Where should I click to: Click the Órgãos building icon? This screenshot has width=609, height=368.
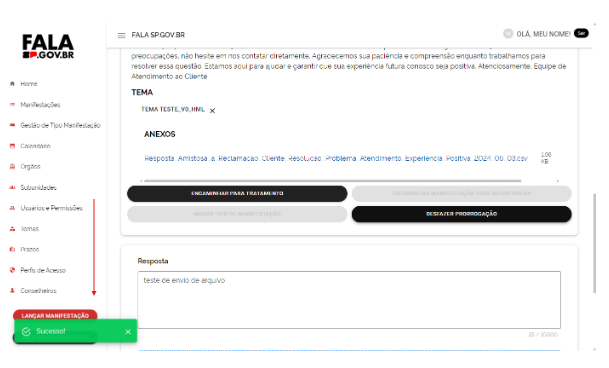tap(12, 166)
